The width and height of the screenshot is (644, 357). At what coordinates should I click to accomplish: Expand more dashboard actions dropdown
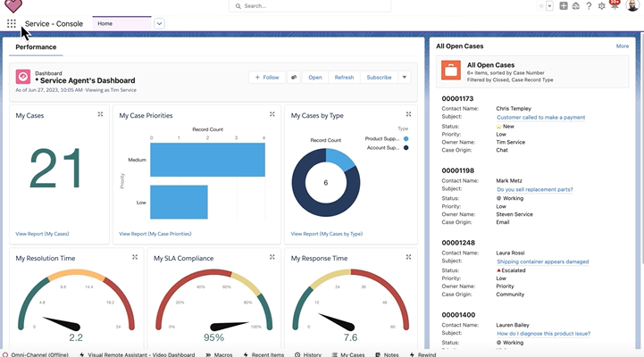[x=404, y=77]
